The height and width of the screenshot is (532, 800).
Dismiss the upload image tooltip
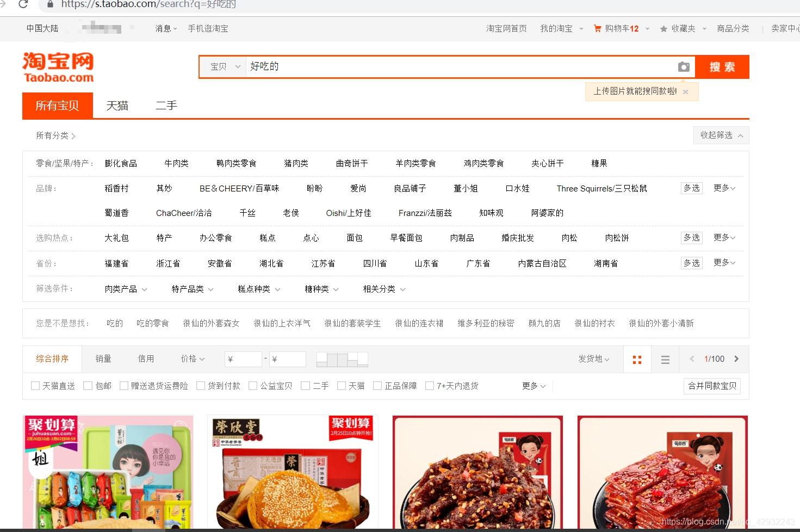[x=686, y=92]
